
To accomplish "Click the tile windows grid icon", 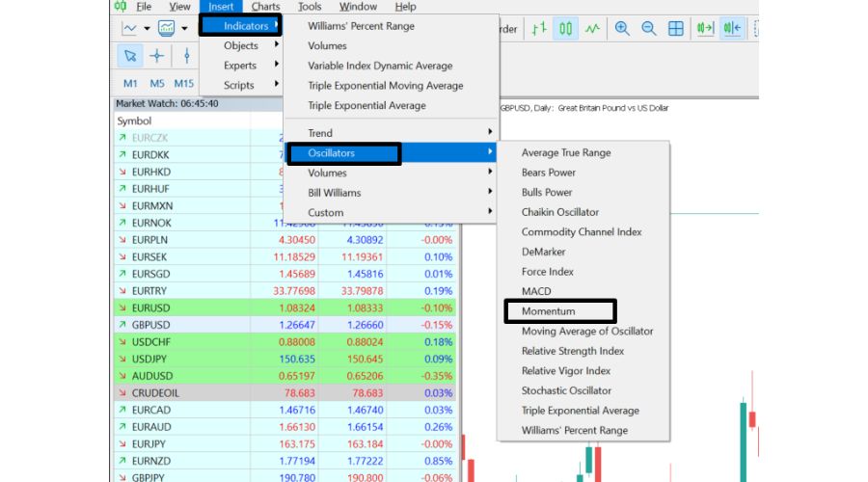I will (x=676, y=29).
